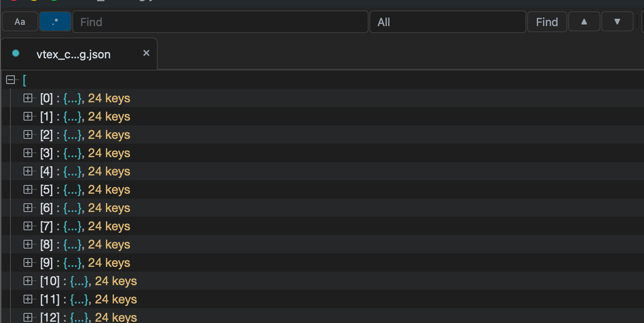
Task: Close the vtex_c...g.json tab
Action: (x=146, y=54)
